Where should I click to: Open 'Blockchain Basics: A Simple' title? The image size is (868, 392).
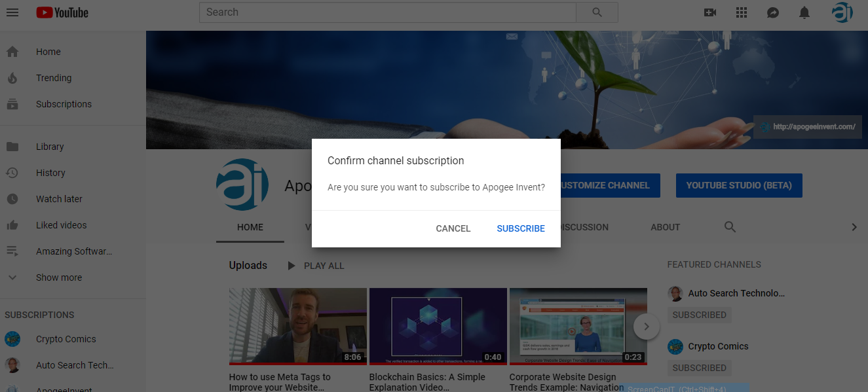pyautogui.click(x=427, y=382)
